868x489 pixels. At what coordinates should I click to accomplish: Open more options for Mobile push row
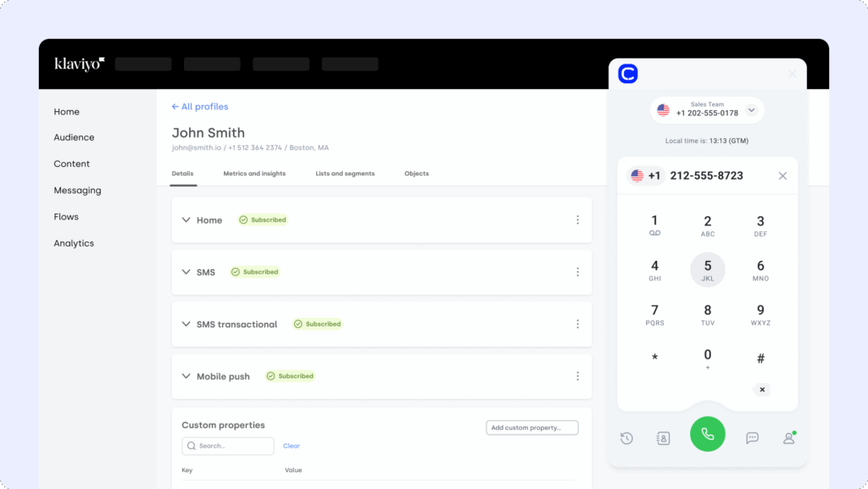pos(577,376)
